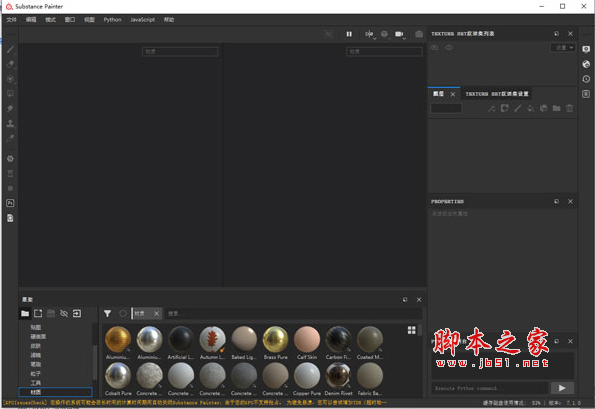Image resolution: width=595 pixels, height=409 pixels.
Task: Select the Calf Skin material
Action: (307, 343)
